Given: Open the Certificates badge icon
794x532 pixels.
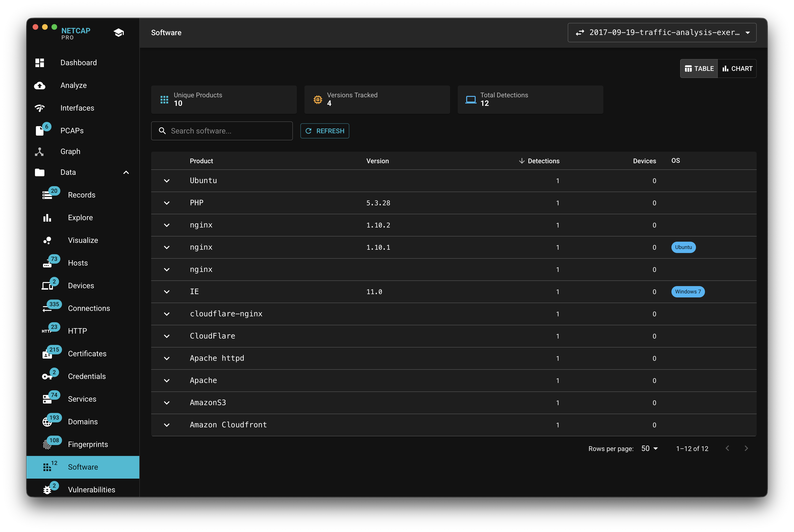Looking at the screenshot, I should (47, 354).
